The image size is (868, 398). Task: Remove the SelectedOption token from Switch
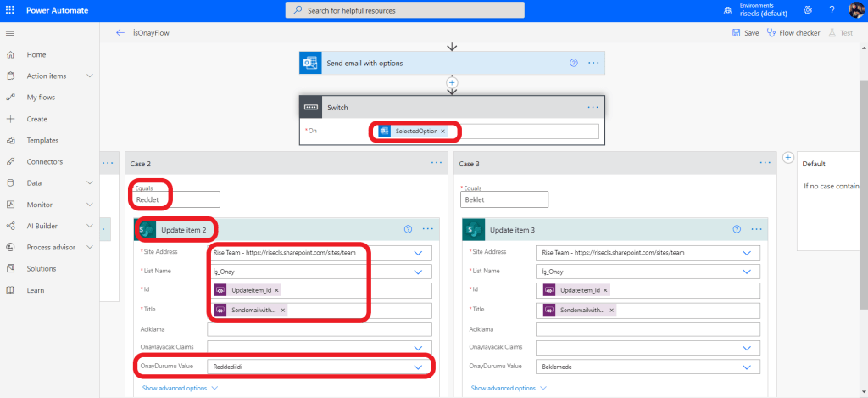pyautogui.click(x=442, y=132)
